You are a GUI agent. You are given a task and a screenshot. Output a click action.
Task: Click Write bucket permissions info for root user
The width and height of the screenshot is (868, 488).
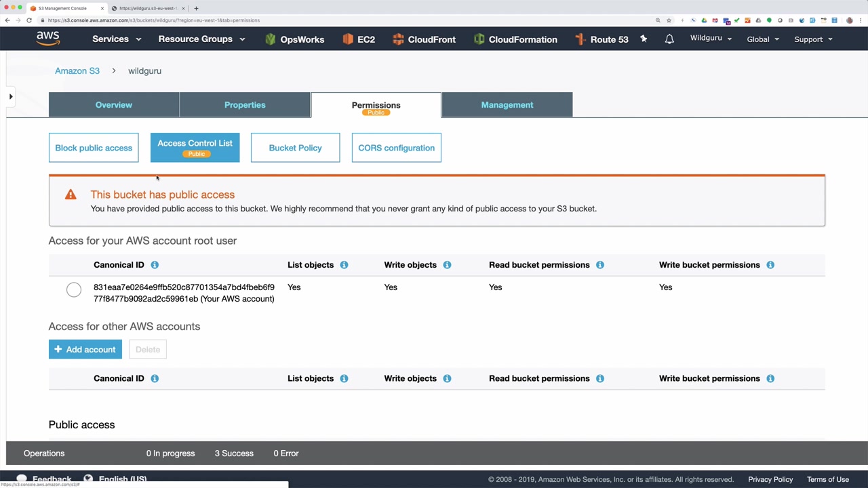pos(770,265)
